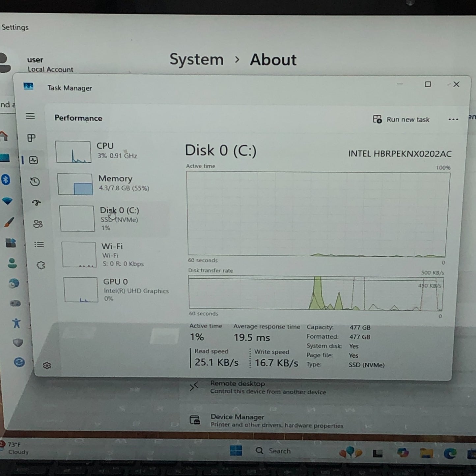Open Users page in Task Manager
This screenshot has height=476, width=476.
38,224
